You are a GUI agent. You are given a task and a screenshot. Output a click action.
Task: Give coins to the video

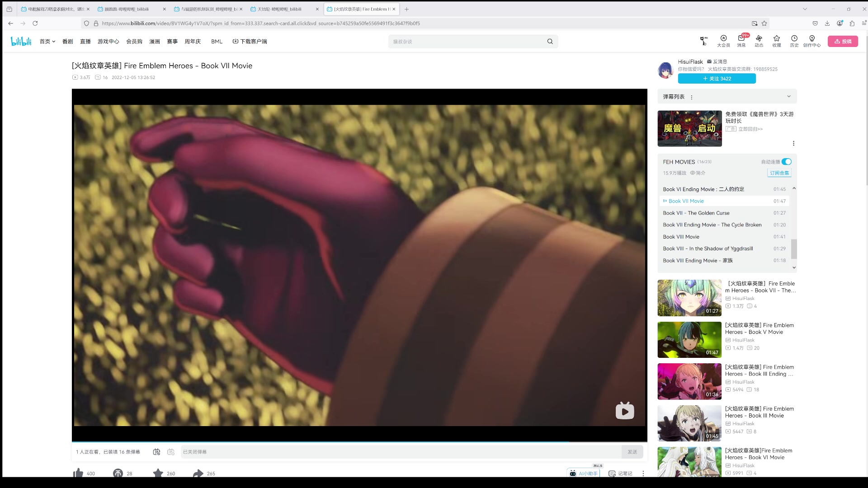click(x=118, y=473)
